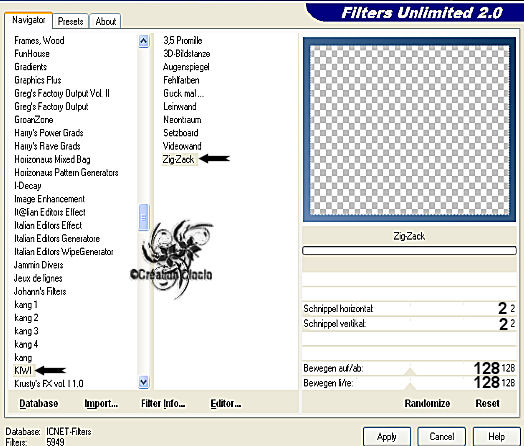Screen dimensions: 524x446
Task: Select the Greg's Factory Output category
Action: point(51,106)
